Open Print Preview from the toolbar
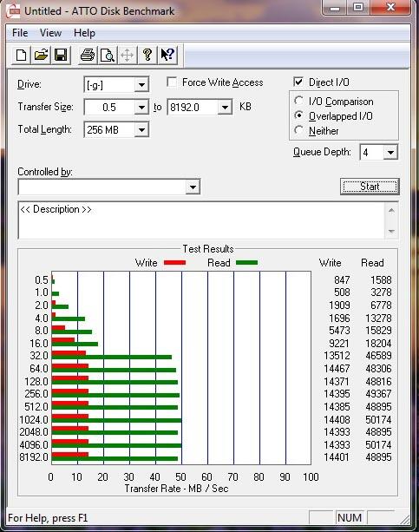The height and width of the screenshot is (532, 419). pyautogui.click(x=108, y=55)
